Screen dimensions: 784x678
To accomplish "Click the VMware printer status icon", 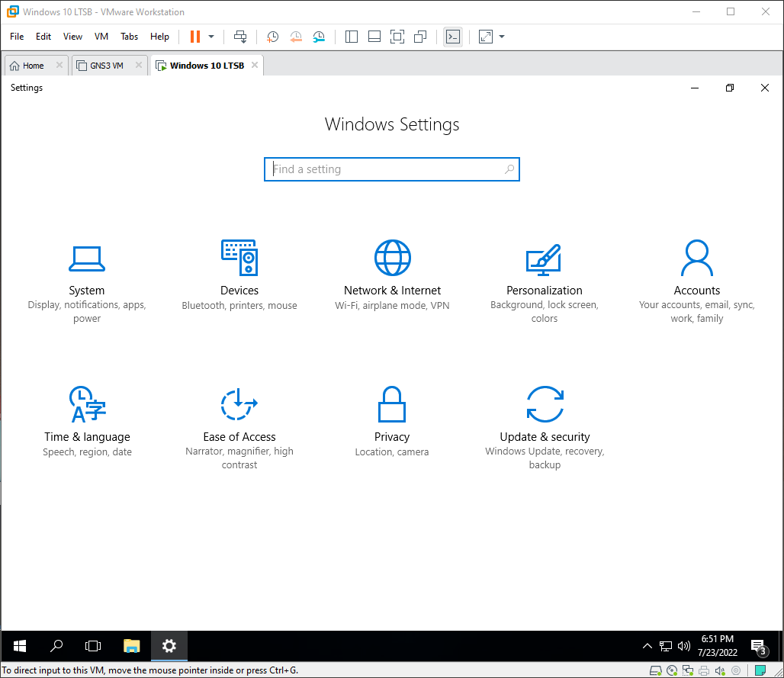I will (704, 670).
